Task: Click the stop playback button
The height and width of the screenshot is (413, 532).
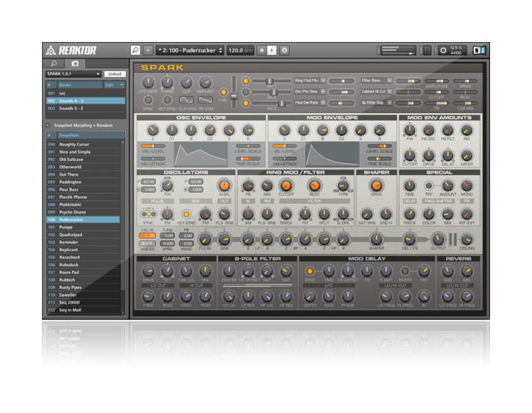Action: point(262,50)
